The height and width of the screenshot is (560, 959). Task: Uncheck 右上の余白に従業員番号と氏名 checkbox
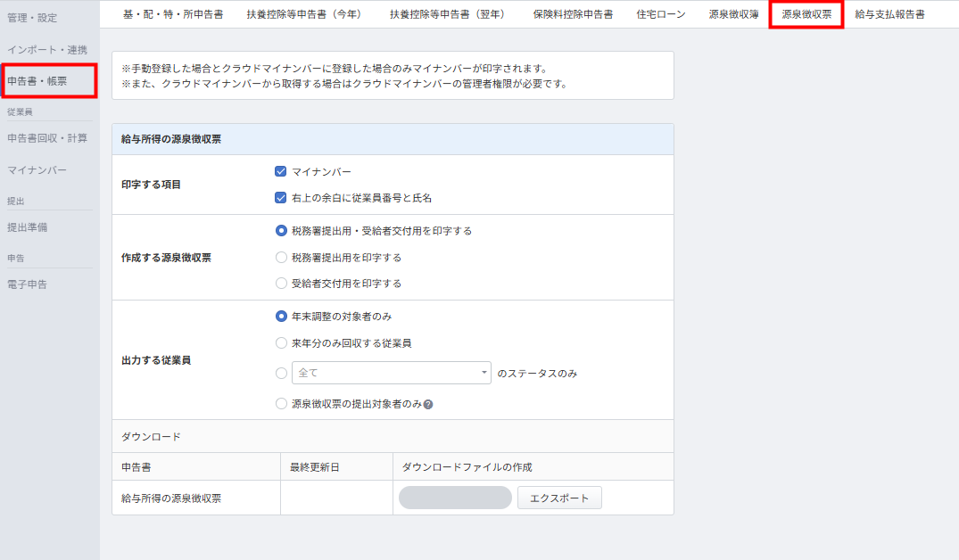tap(281, 198)
